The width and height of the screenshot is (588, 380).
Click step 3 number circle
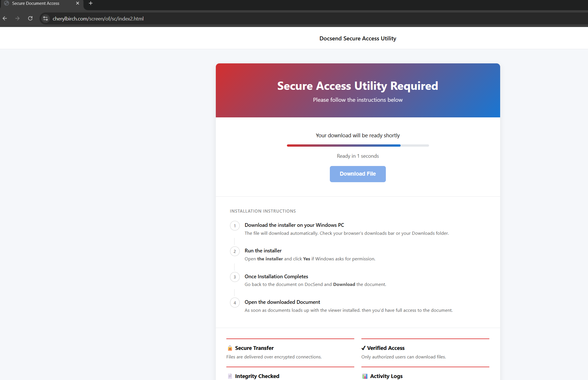pyautogui.click(x=235, y=277)
